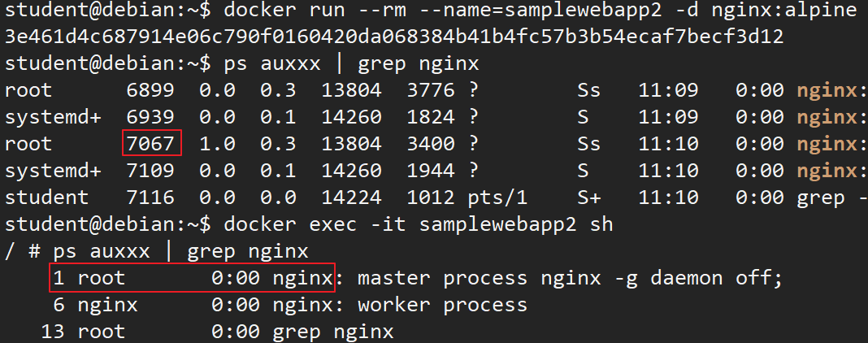Select the PID 7109 value

150,171
